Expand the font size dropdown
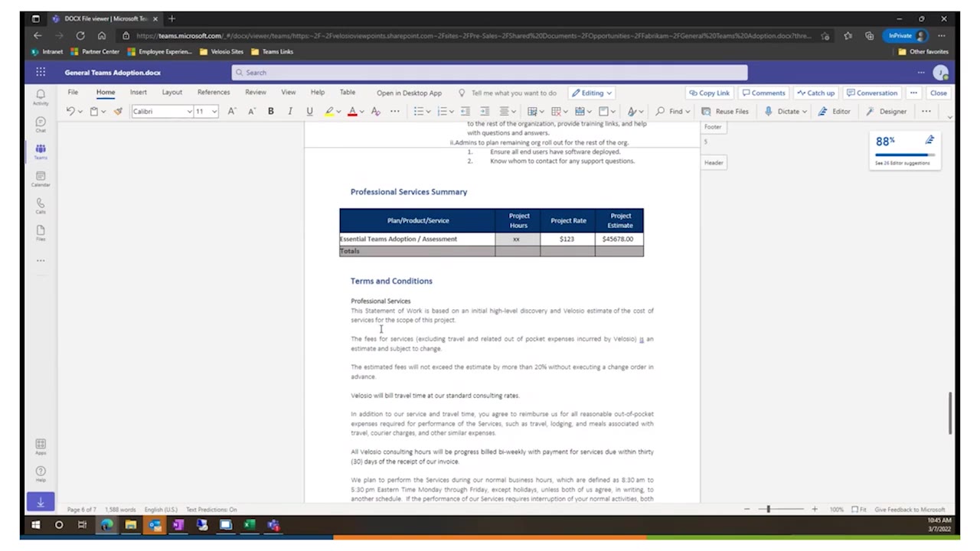Viewport: 980px width, 551px height. (x=214, y=111)
